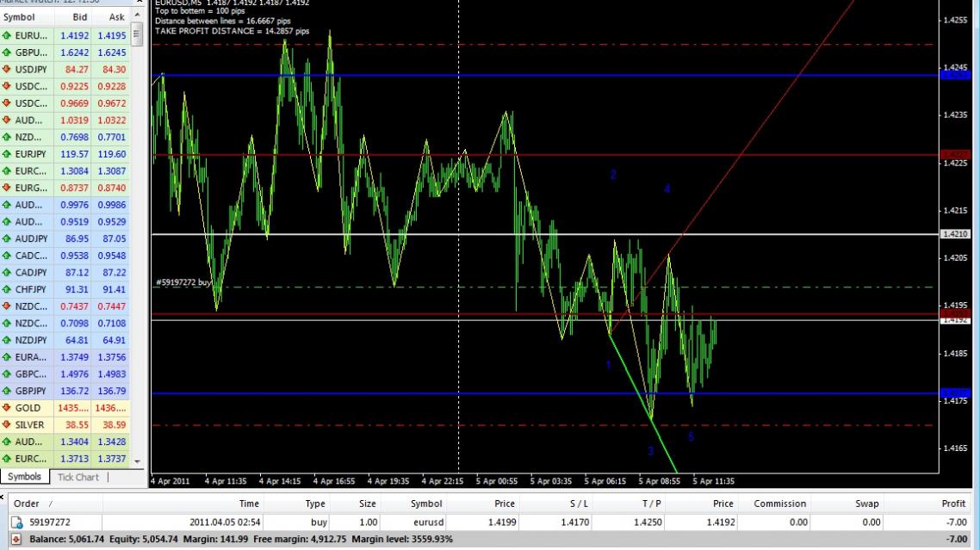Select the NZDJPY arrow icon
980x550 pixels.
[7, 341]
